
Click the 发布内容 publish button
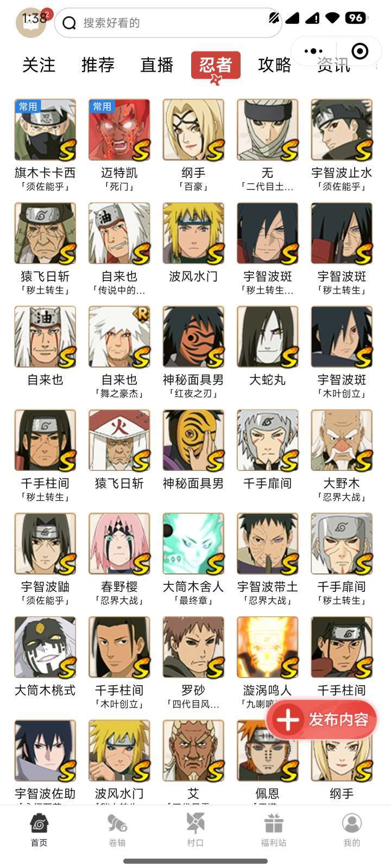coord(322,720)
